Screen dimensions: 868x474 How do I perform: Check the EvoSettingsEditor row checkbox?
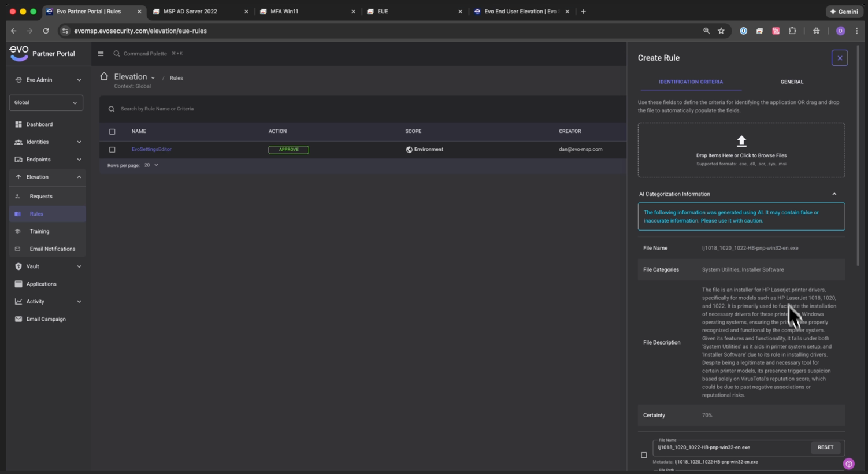pyautogui.click(x=112, y=150)
